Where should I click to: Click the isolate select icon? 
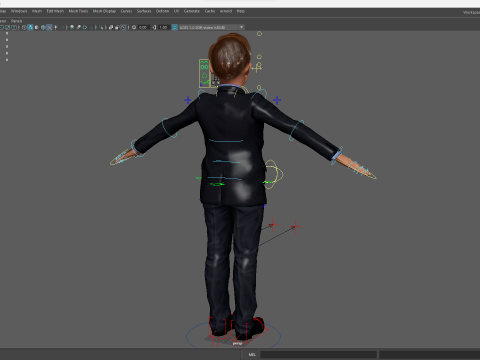pos(101,27)
